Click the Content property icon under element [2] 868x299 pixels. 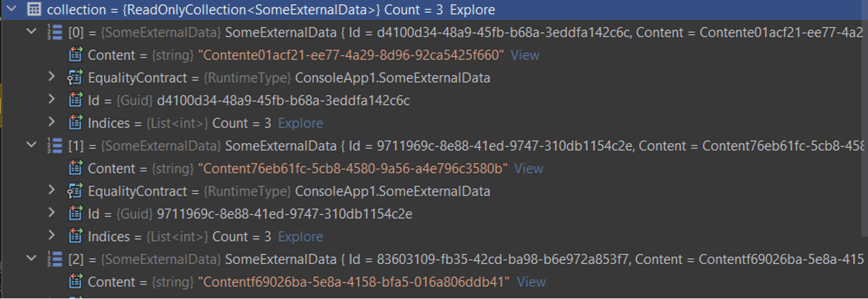click(x=75, y=282)
